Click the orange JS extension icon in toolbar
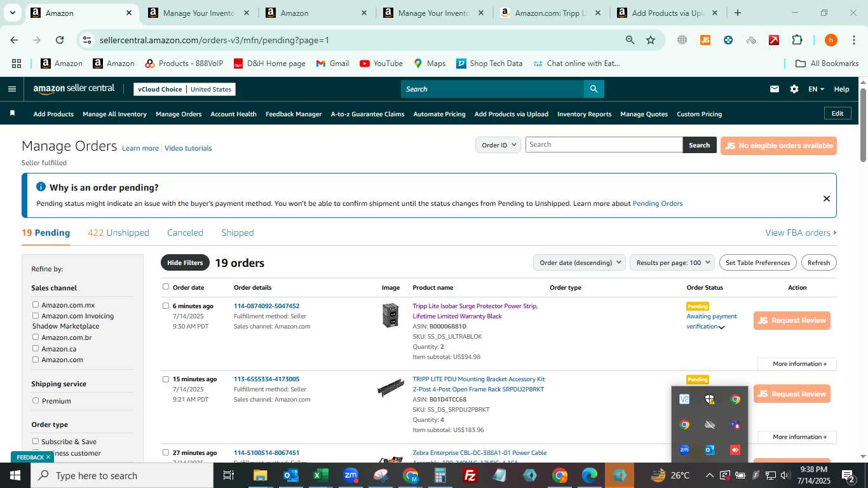This screenshot has height=488, width=868. (x=705, y=40)
